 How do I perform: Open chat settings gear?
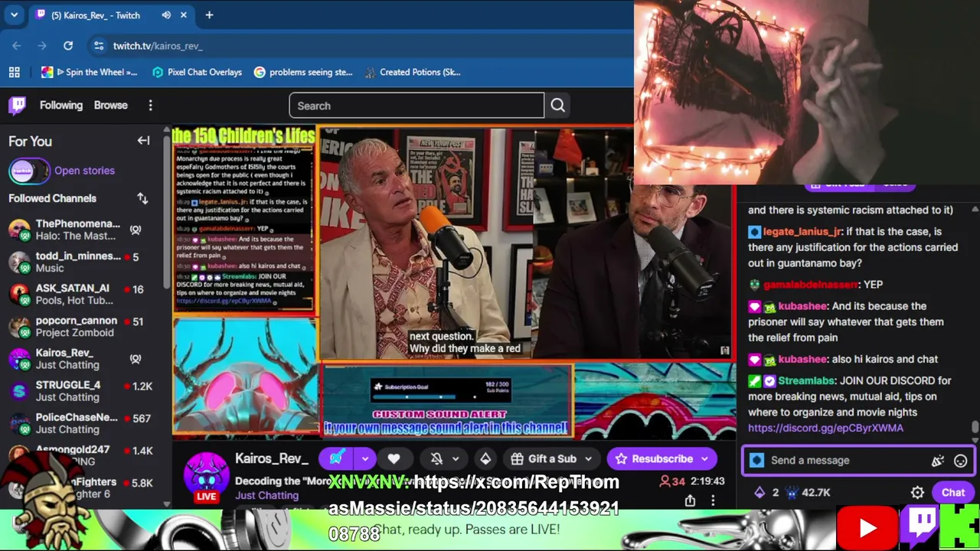[x=917, y=493]
